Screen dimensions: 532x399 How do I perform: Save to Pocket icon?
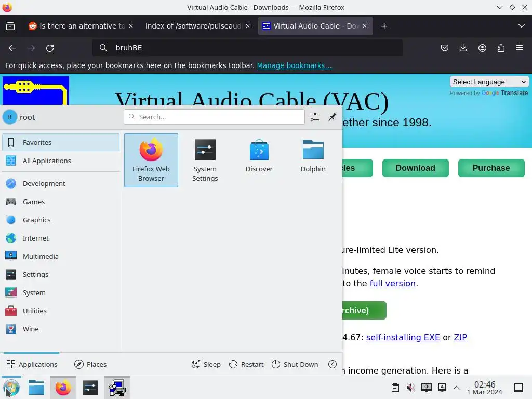445,48
